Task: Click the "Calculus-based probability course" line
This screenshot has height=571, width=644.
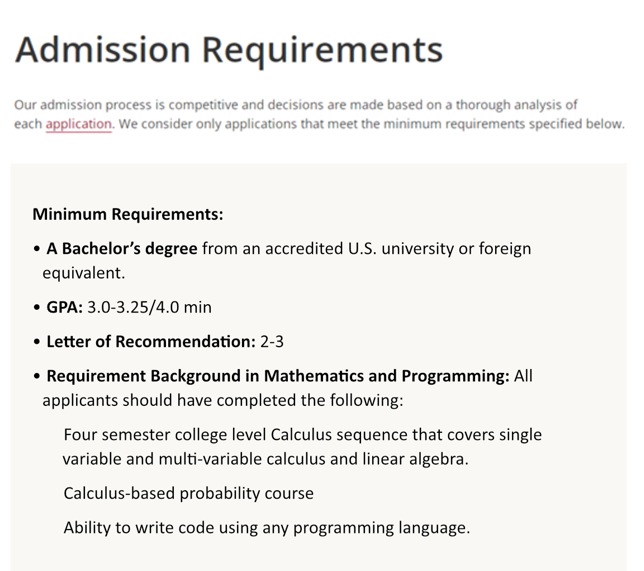Action: [x=188, y=493]
